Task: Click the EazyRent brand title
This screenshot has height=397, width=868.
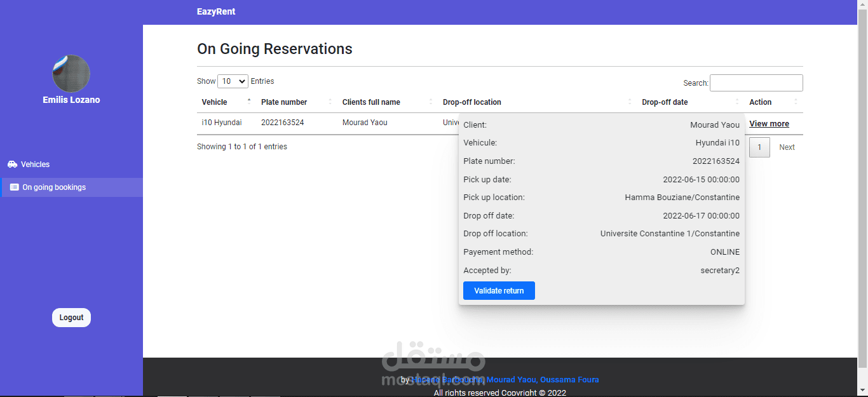Action: point(216,11)
